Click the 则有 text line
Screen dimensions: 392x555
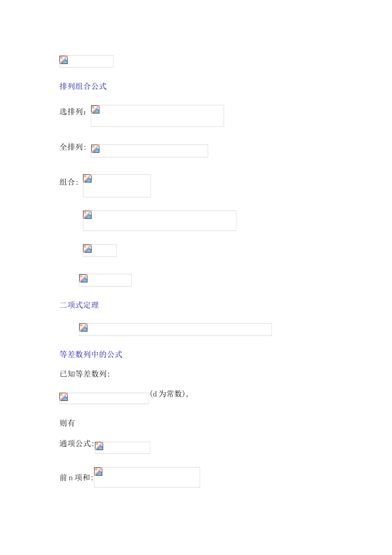(x=67, y=423)
